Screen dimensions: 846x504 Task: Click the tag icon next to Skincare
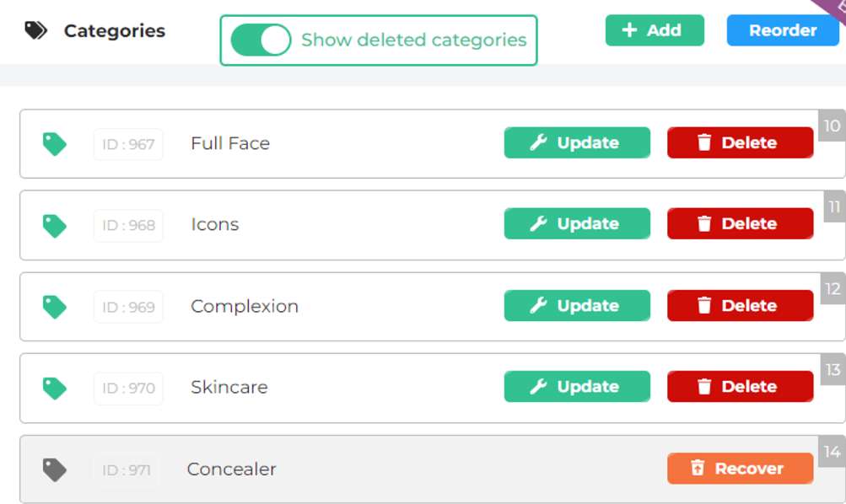[x=55, y=388]
